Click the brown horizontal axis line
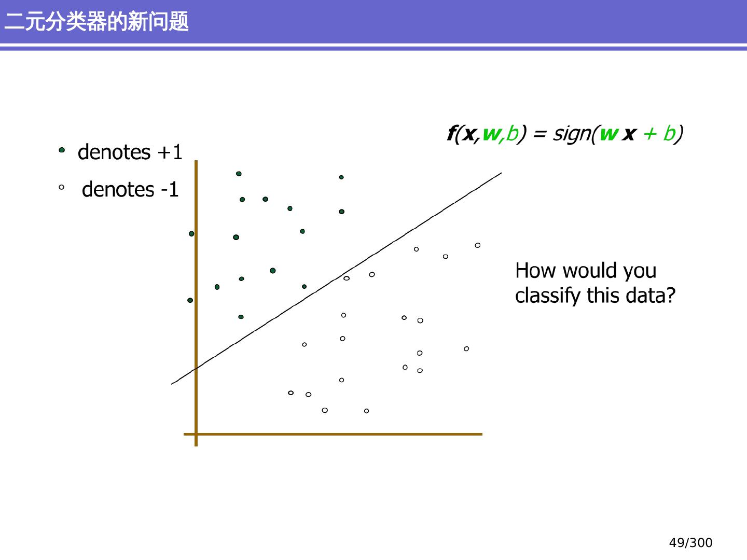The image size is (747, 560). pos(337,434)
